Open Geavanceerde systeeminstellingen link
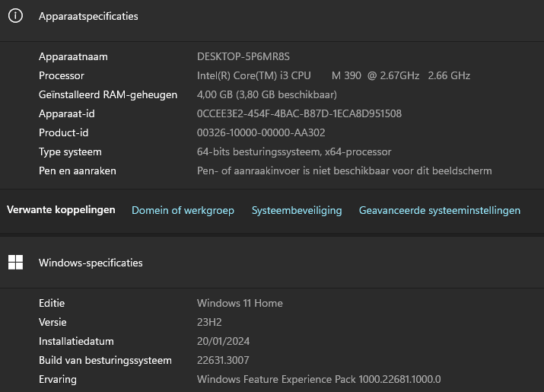 tap(440, 210)
